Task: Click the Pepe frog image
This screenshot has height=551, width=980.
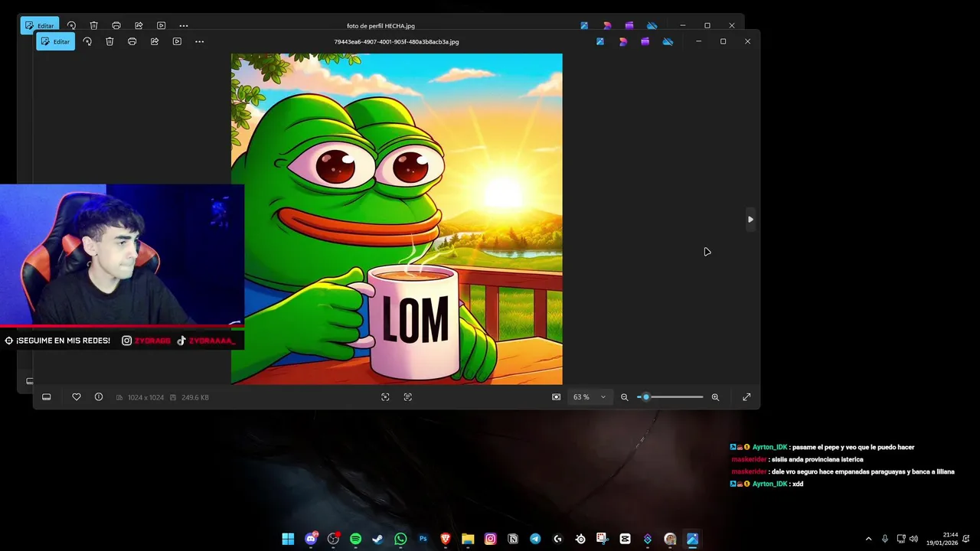Action: (397, 219)
